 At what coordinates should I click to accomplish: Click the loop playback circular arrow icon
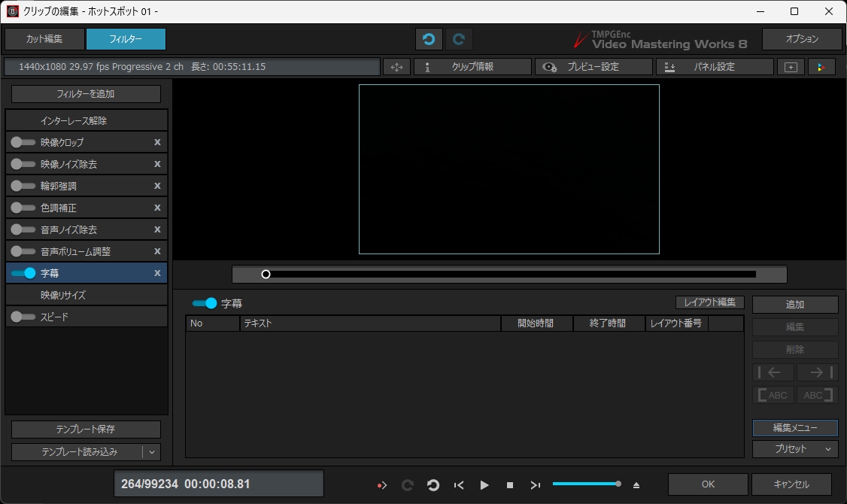433,485
